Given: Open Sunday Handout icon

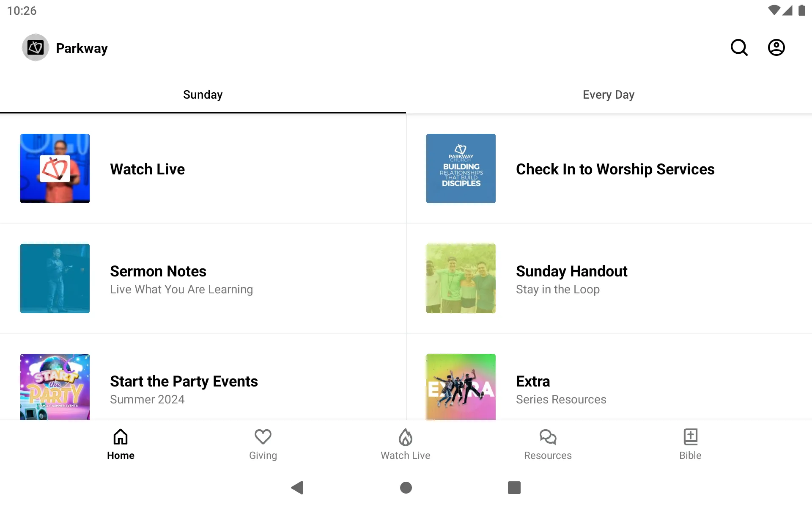Looking at the screenshot, I should (461, 279).
